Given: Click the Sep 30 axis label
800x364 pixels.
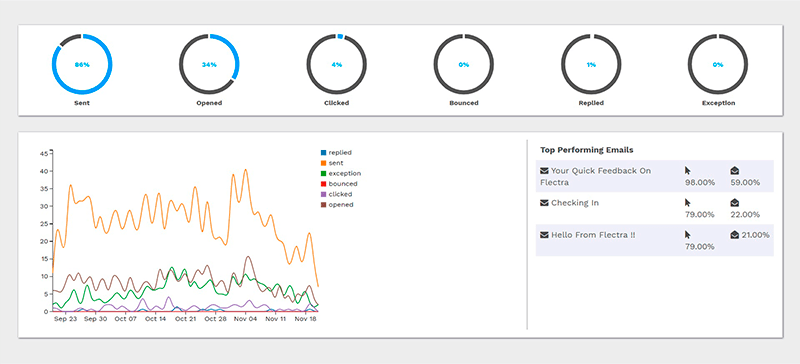Looking at the screenshot, I should tap(95, 319).
